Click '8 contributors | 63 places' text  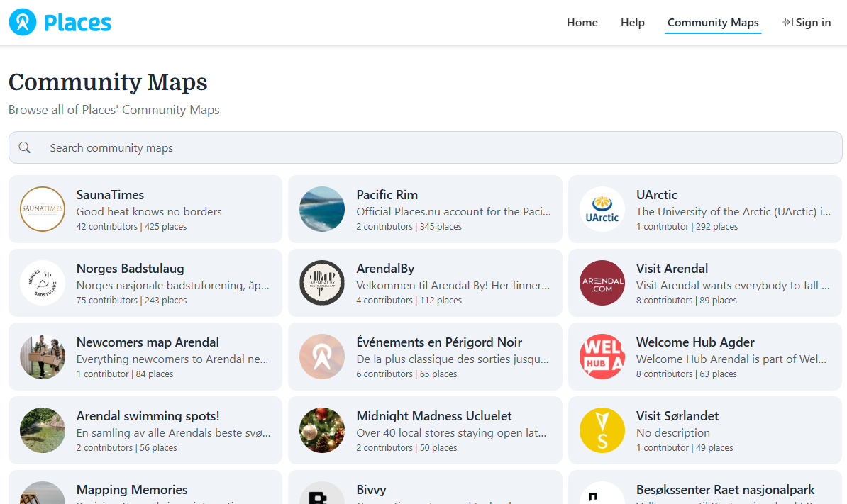[687, 374]
